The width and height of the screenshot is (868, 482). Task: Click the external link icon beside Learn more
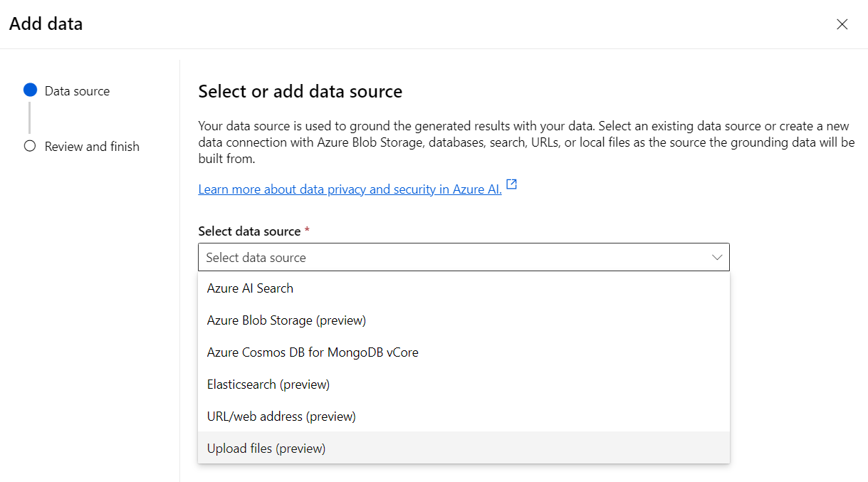tap(511, 186)
